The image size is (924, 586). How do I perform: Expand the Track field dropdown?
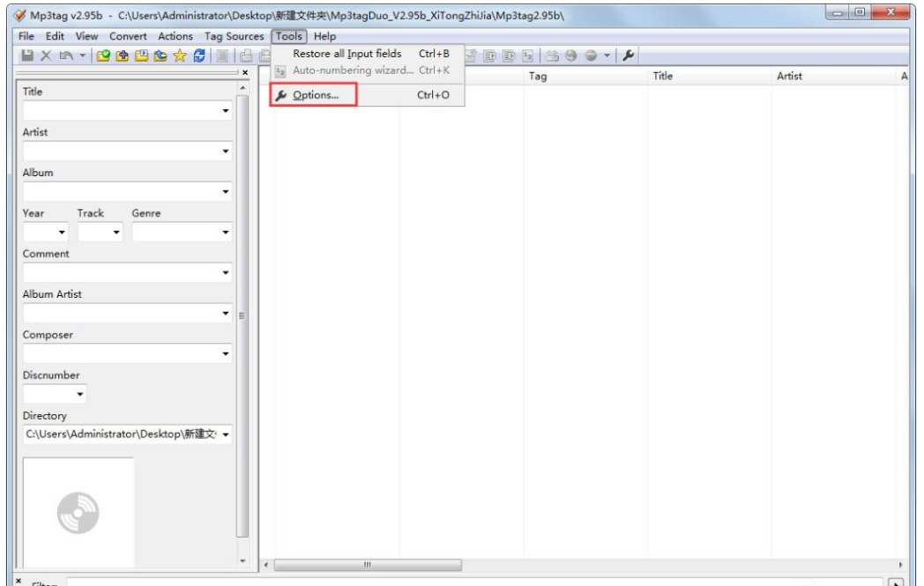point(116,232)
